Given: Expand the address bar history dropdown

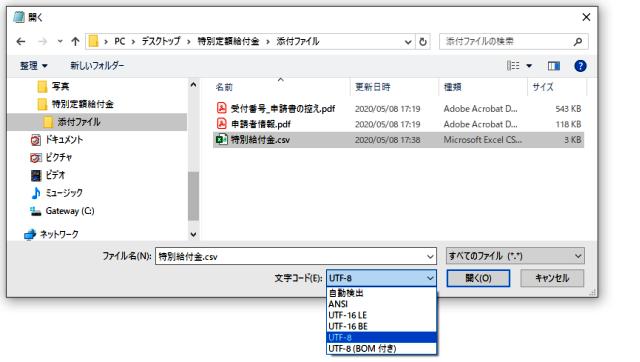Looking at the screenshot, I should tap(408, 42).
